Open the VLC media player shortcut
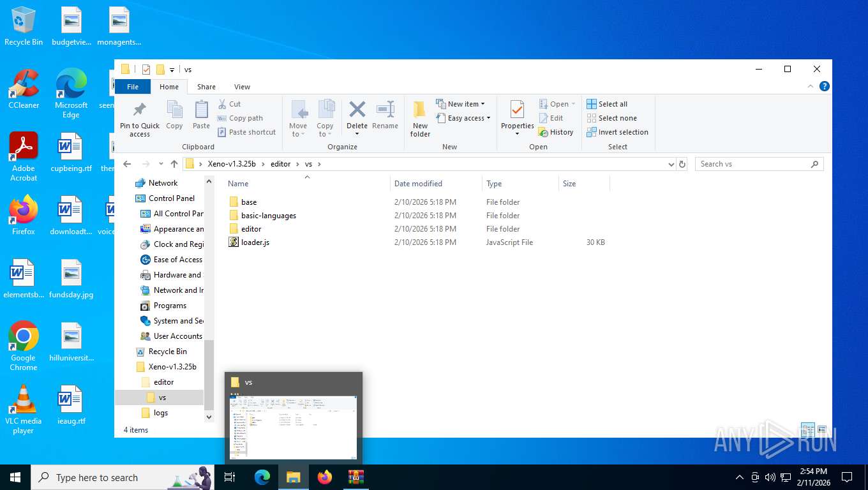The height and width of the screenshot is (490, 868). pos(24,409)
